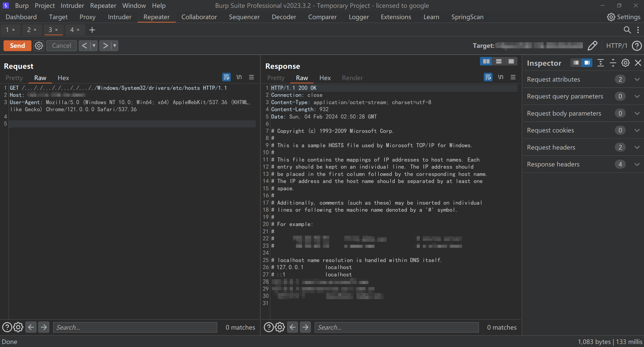
Task: Switch Response view to the Hex tab
Action: (325, 78)
